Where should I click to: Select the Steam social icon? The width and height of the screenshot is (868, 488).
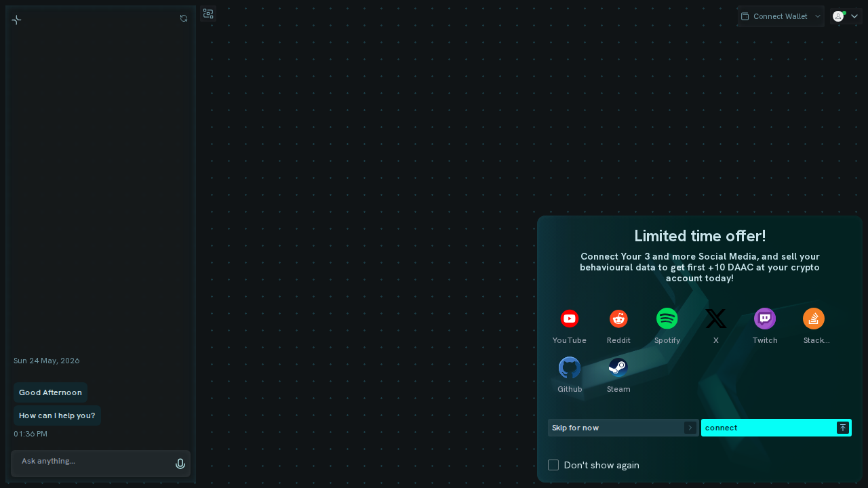pyautogui.click(x=618, y=367)
